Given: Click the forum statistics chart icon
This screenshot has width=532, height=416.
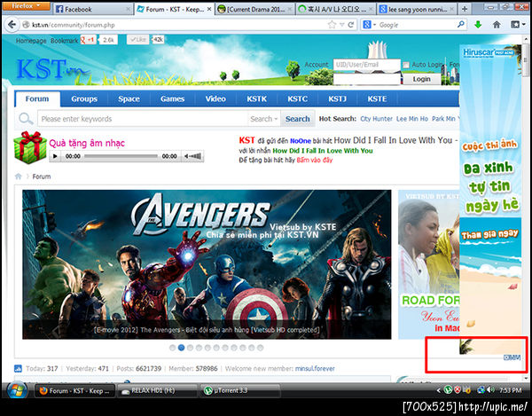Looking at the screenshot, I should [x=18, y=368].
